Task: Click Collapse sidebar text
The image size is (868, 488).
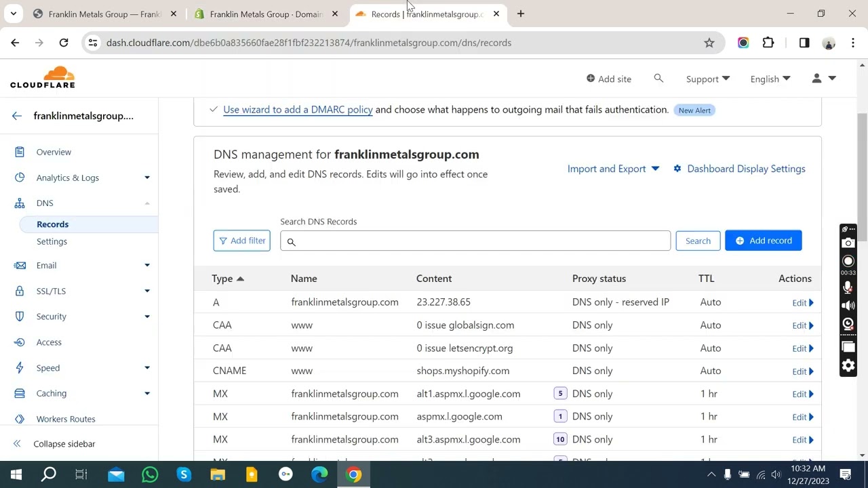Action: click(x=64, y=444)
